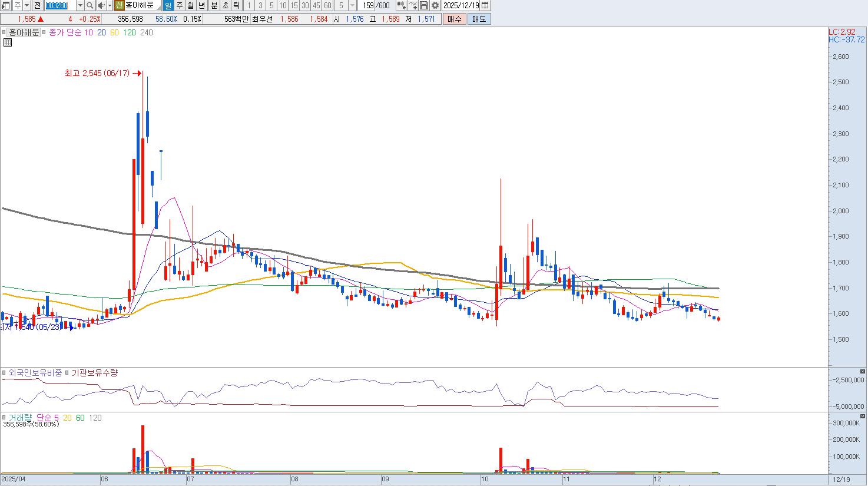
Task: Switch to weekly chart with 주 tab
Action: (180, 5)
